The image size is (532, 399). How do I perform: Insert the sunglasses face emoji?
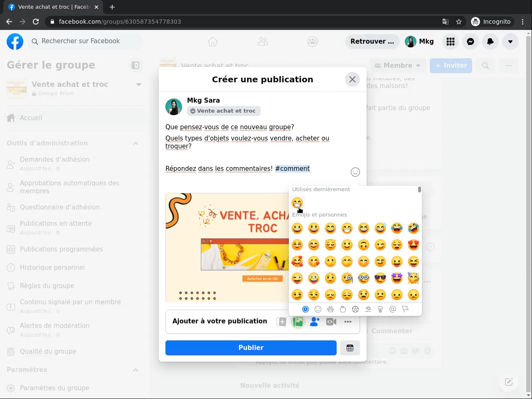tap(380, 278)
